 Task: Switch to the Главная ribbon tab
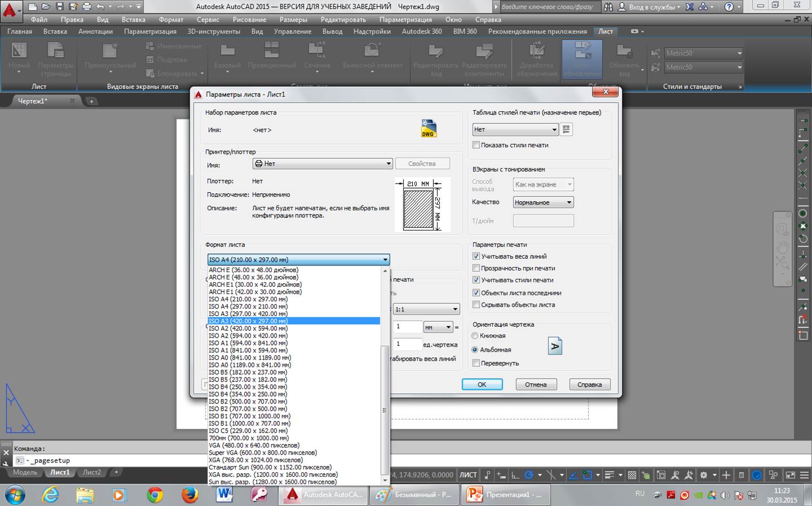(20, 32)
